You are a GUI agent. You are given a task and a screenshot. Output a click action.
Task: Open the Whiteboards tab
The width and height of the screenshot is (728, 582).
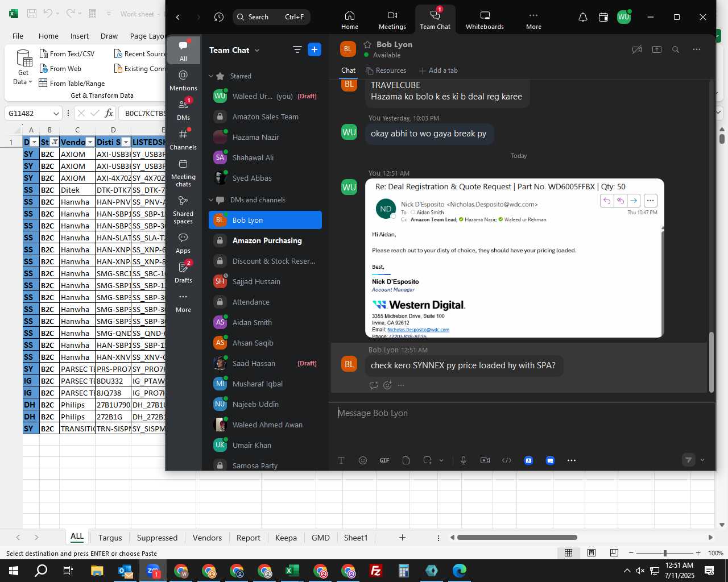point(485,20)
